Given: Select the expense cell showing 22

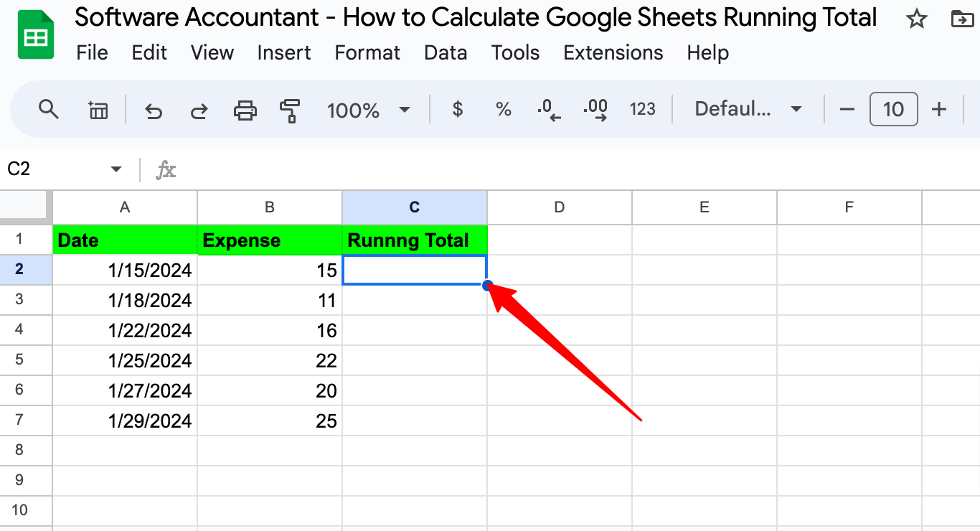Looking at the screenshot, I should 270,360.
